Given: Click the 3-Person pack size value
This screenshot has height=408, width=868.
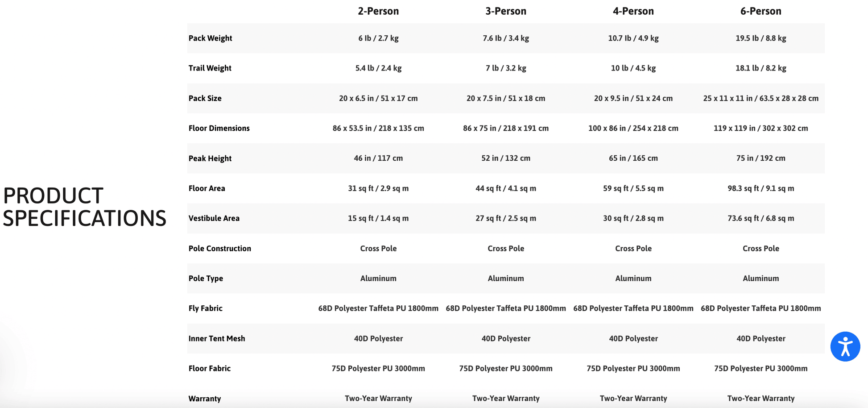Looking at the screenshot, I should [506, 98].
